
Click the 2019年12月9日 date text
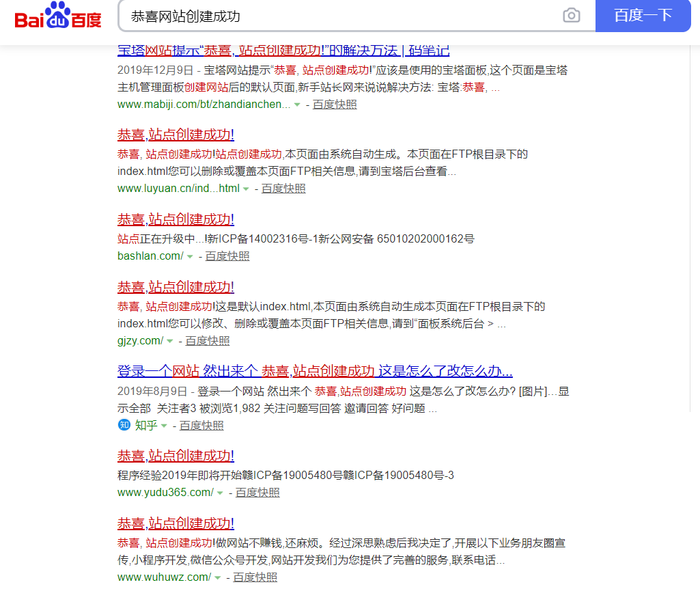tap(155, 70)
